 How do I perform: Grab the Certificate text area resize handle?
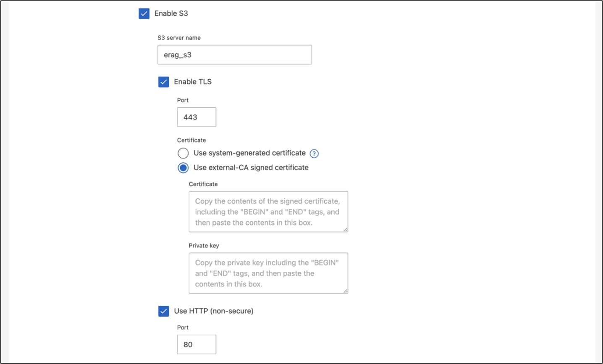click(346, 229)
